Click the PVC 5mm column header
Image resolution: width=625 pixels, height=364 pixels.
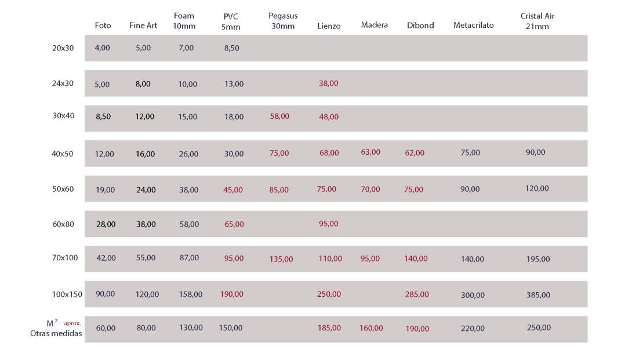click(x=231, y=21)
